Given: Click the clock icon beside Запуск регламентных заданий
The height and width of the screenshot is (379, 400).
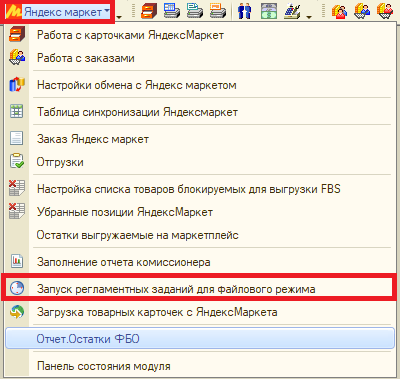Looking at the screenshot, I should coord(17,288).
